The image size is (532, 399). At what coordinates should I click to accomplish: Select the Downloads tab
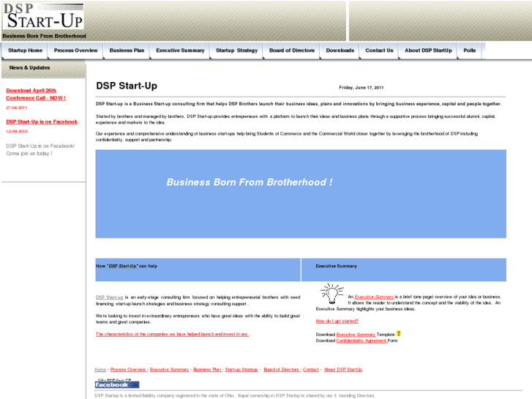point(340,51)
